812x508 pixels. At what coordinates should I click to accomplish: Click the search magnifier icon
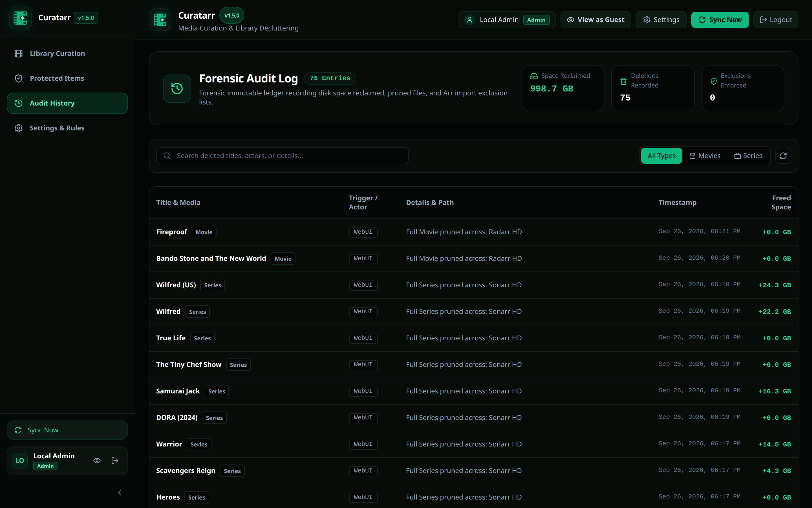(x=167, y=156)
